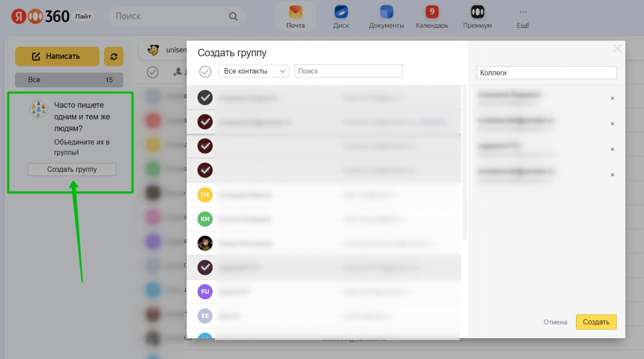This screenshot has height=359, width=644.
Task: Click the group people icon in promo
Action: (38, 109)
